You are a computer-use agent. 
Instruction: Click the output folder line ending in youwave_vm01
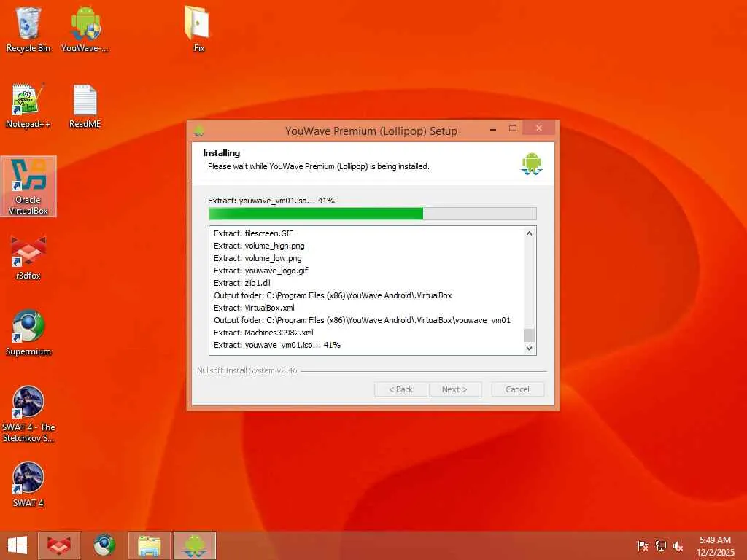[x=362, y=320]
